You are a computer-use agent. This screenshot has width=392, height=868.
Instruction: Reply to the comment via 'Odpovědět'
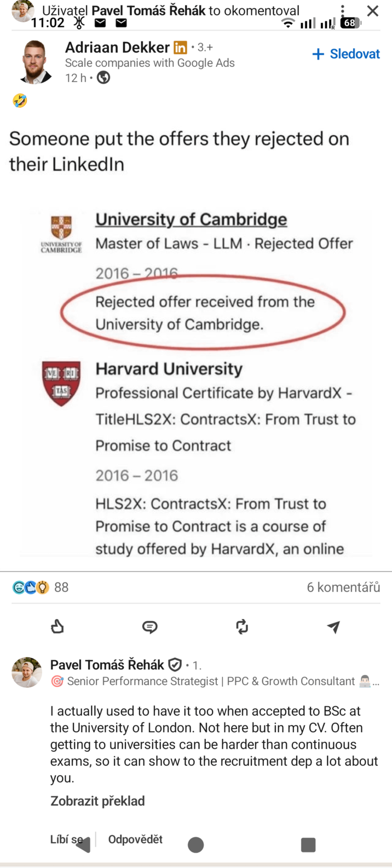(x=135, y=839)
